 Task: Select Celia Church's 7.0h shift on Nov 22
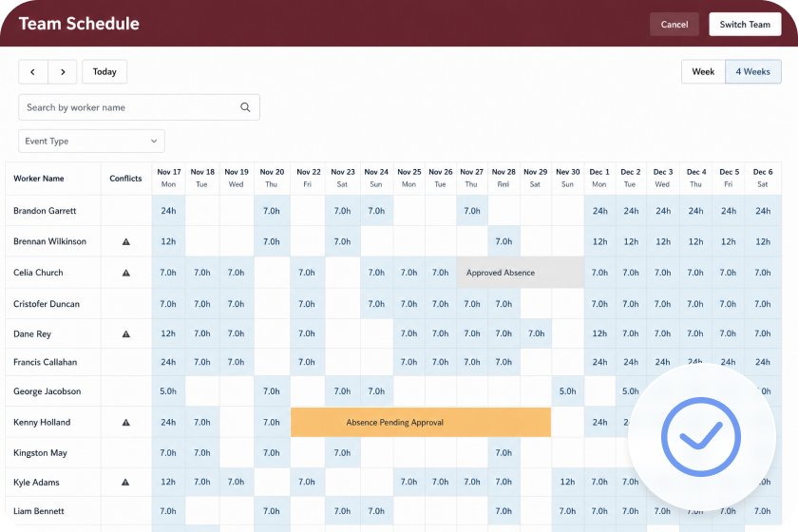307,273
